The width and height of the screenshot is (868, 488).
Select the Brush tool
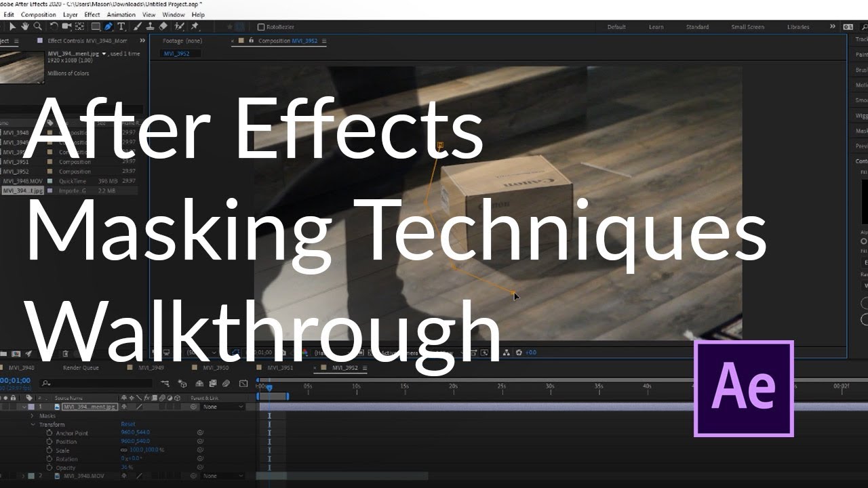(x=137, y=26)
